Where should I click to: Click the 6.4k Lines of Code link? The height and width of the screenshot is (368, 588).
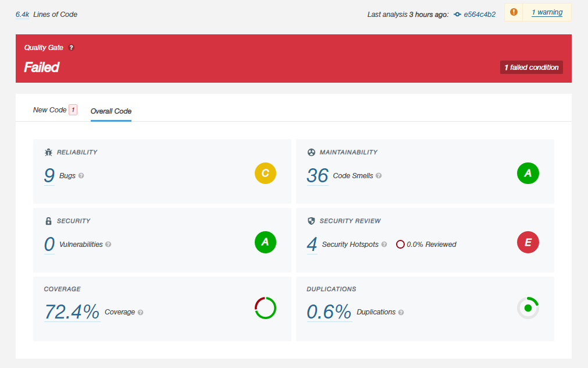point(22,14)
